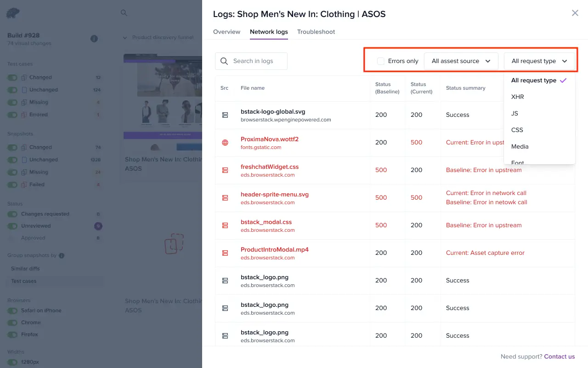Click the info icon next to Group snapshots by
This screenshot has height=368, width=588.
point(62,255)
